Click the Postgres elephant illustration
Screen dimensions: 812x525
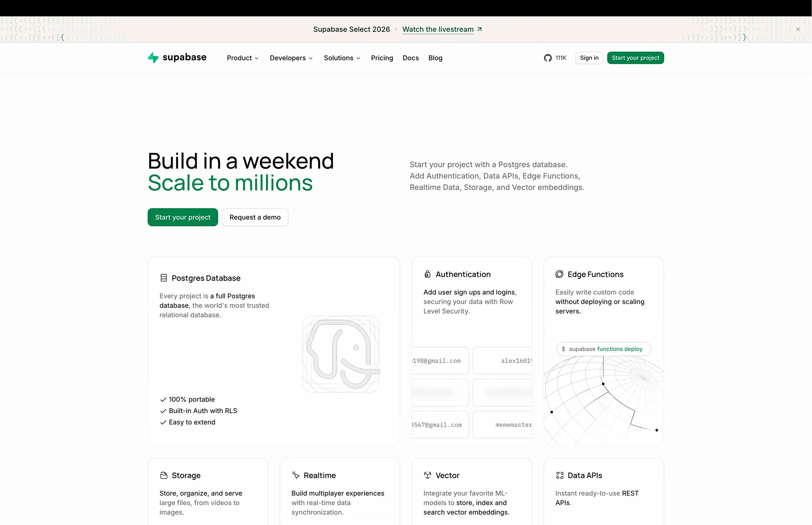click(341, 354)
